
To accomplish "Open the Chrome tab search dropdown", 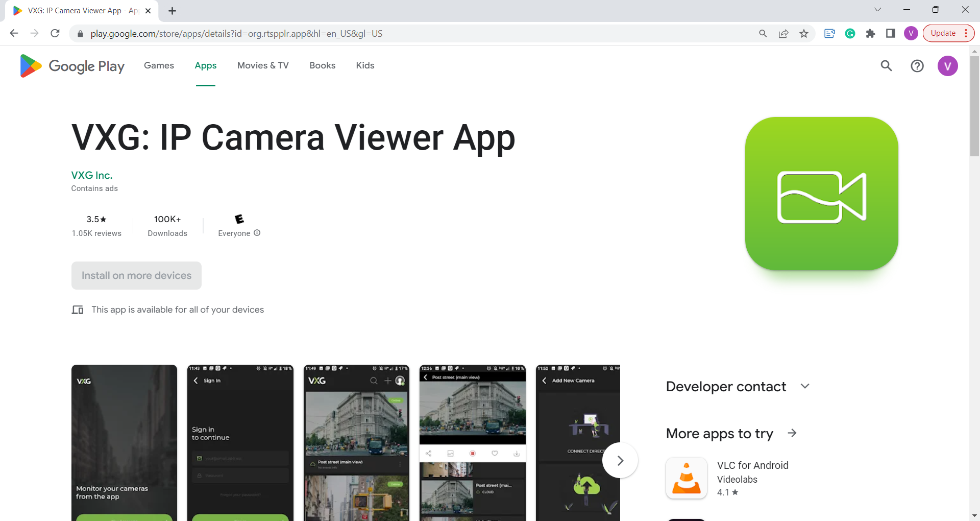I will point(877,10).
